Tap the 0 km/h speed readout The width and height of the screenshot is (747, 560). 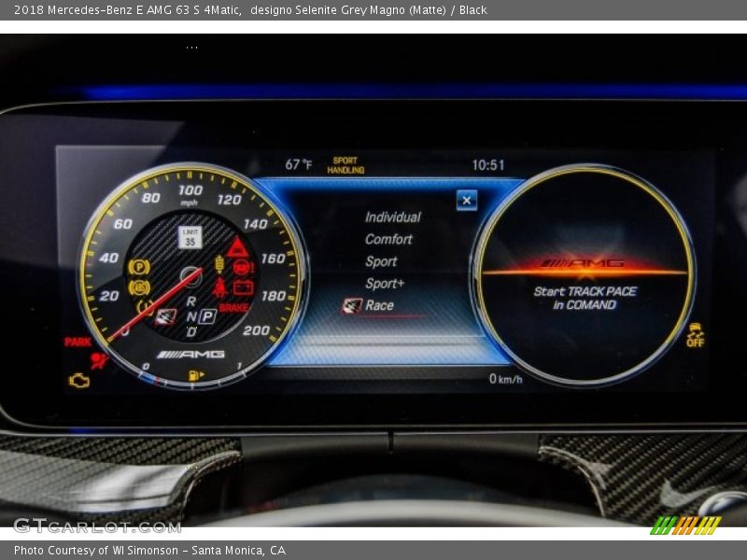click(505, 379)
